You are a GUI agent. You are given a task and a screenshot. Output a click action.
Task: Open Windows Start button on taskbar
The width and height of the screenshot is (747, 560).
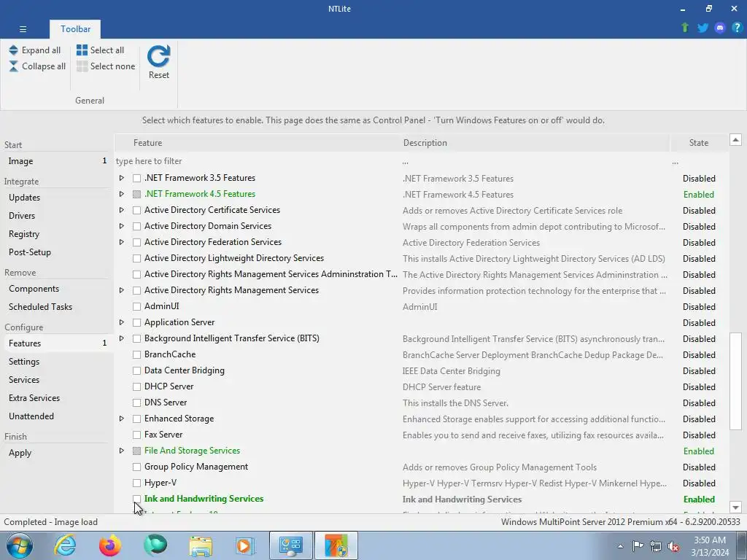(x=19, y=545)
